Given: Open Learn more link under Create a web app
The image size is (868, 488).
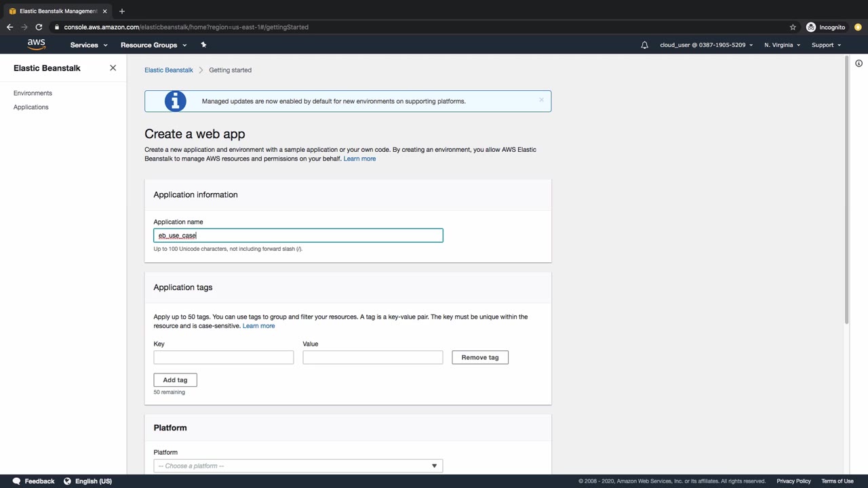Looking at the screenshot, I should point(359,159).
